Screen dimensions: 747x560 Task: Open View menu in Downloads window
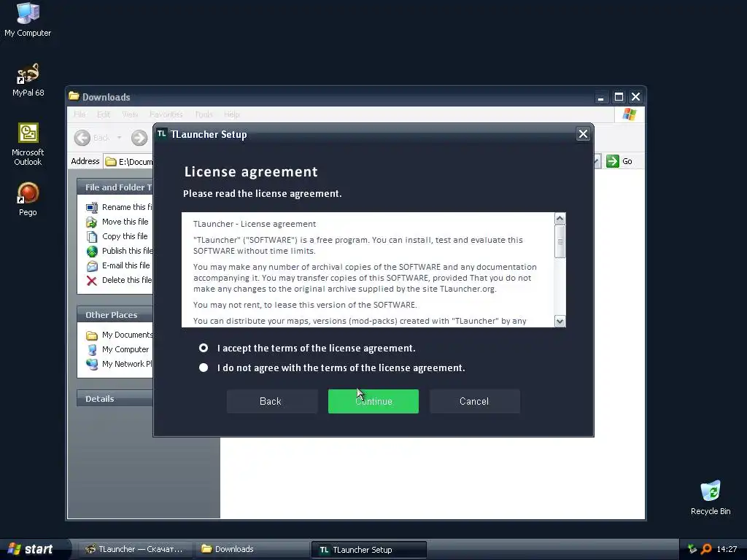point(130,114)
